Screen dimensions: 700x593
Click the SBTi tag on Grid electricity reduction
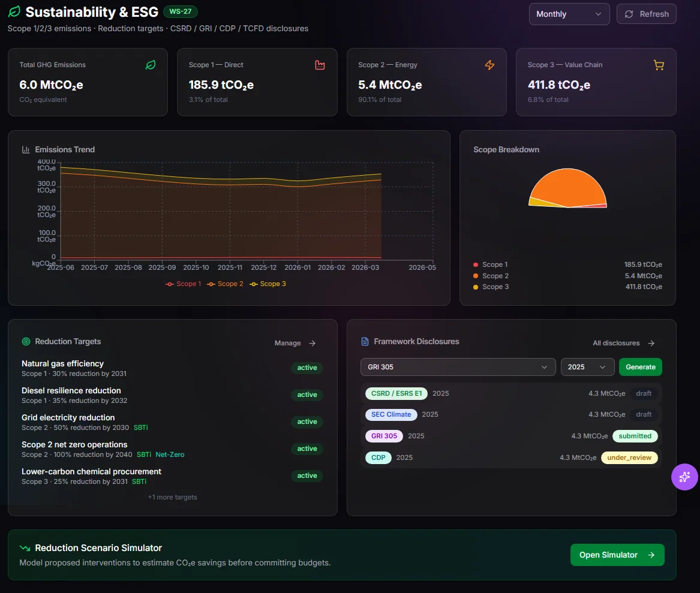pyautogui.click(x=140, y=428)
